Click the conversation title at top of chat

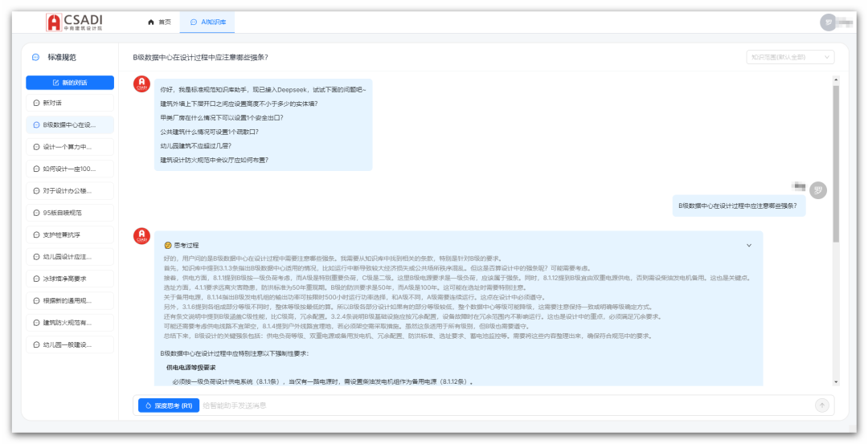point(200,57)
